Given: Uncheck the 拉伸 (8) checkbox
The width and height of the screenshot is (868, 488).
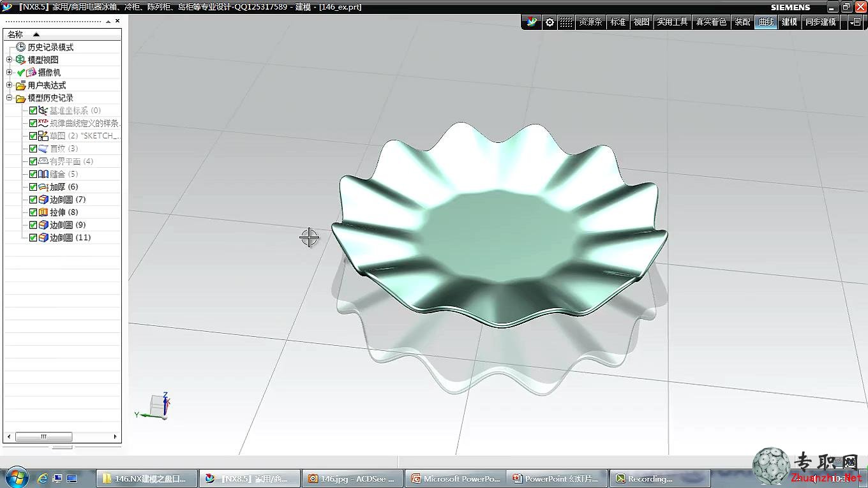Looking at the screenshot, I should tap(33, 212).
